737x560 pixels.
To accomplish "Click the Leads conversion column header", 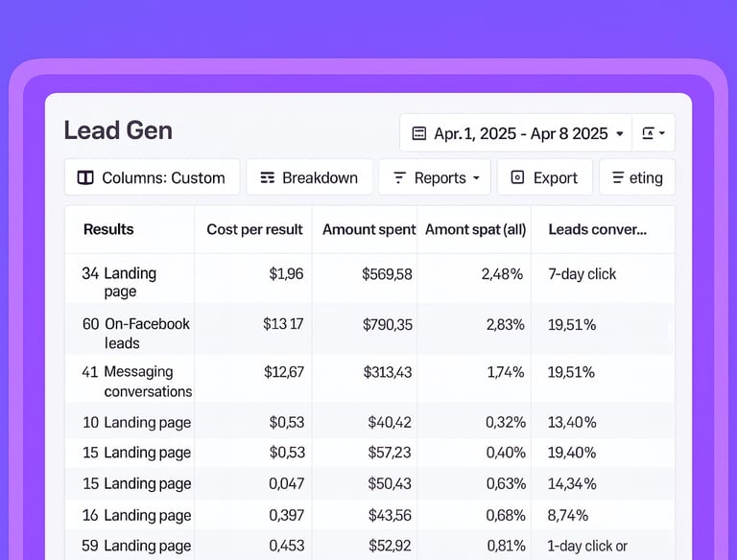I will (597, 229).
